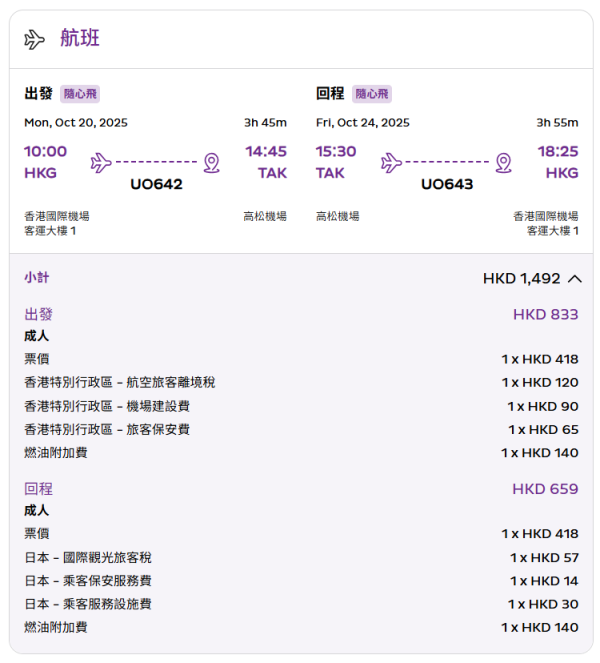Click the departing plane icon for flight UO643
600x663 pixels.
click(391, 163)
